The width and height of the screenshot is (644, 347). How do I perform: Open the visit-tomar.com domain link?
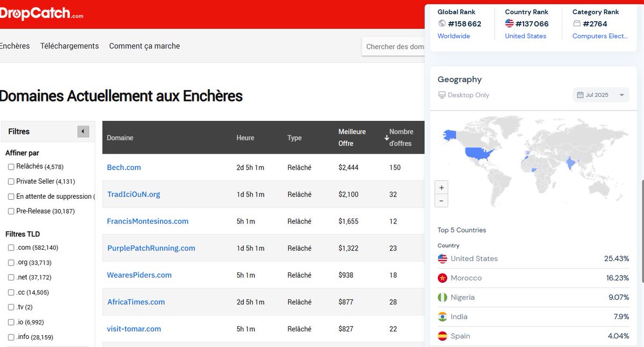tap(134, 329)
